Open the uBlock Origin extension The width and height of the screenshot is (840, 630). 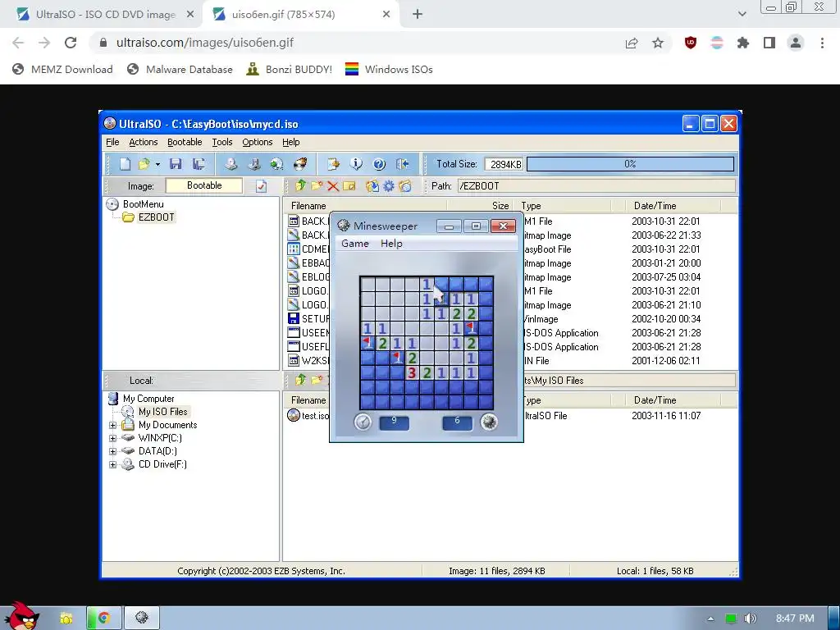click(691, 43)
